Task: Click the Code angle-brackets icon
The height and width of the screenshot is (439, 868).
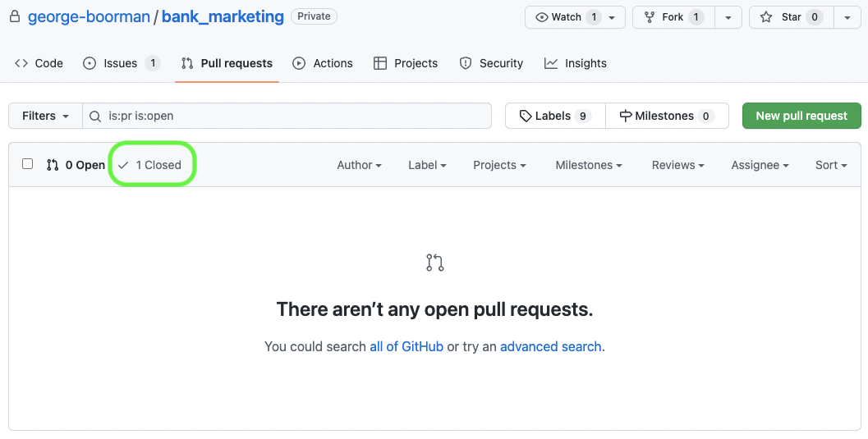Action: coord(21,63)
